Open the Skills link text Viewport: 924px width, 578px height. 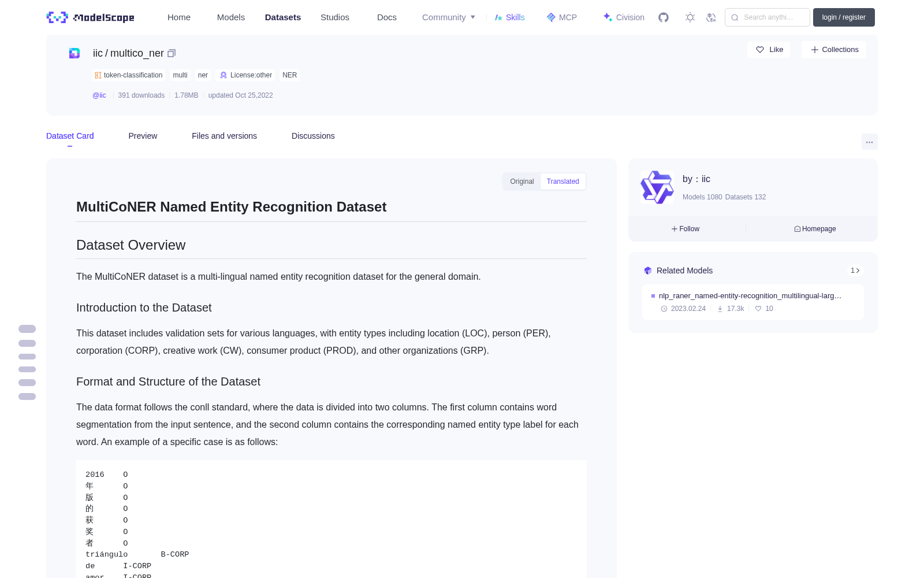coord(515,17)
